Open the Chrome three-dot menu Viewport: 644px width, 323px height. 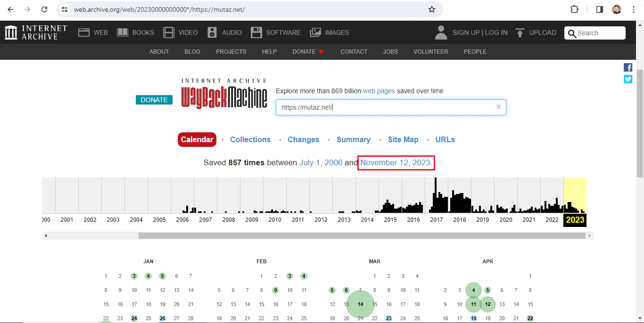pos(634,9)
